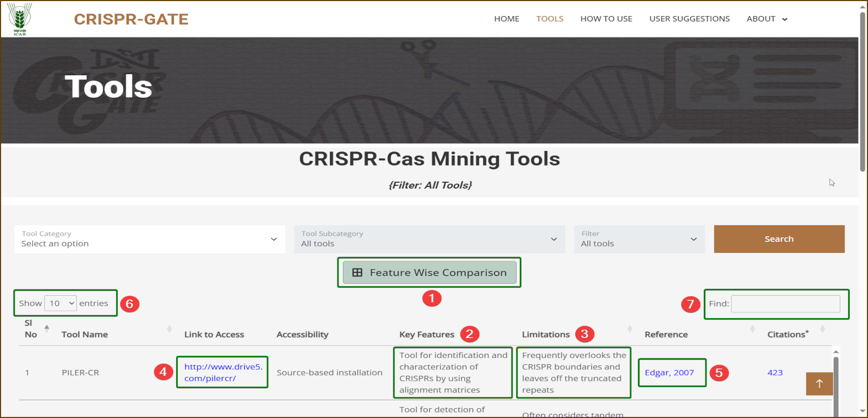Click the scroll-to-top arrow button
Viewport: 868px width, 418px height.
point(819,384)
